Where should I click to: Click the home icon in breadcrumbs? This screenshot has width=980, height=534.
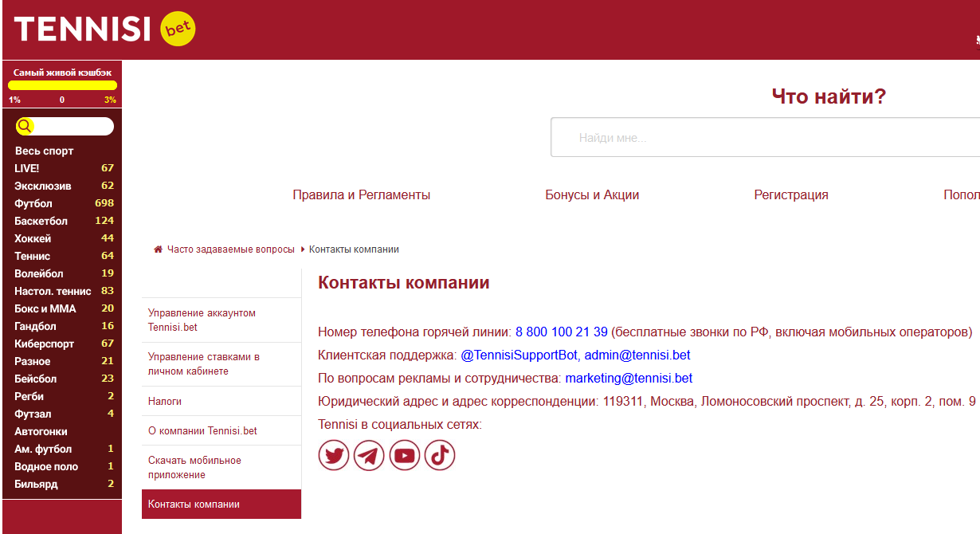coord(158,249)
